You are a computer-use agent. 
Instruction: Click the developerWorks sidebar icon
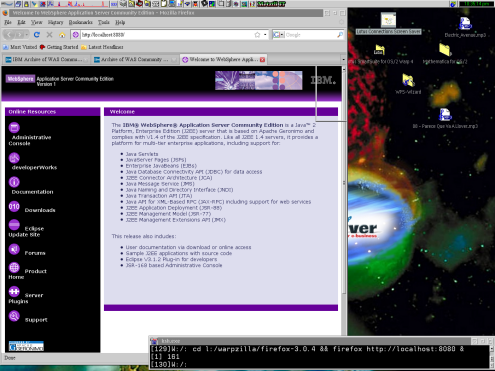click(x=14, y=158)
